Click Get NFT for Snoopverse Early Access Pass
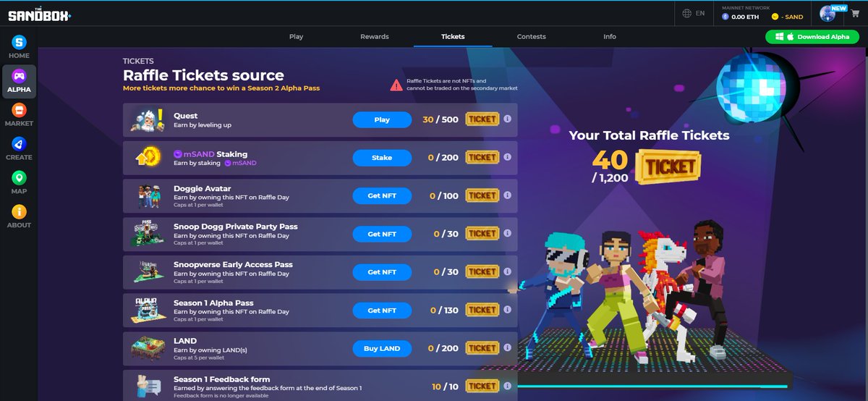The image size is (868, 401). tap(382, 271)
